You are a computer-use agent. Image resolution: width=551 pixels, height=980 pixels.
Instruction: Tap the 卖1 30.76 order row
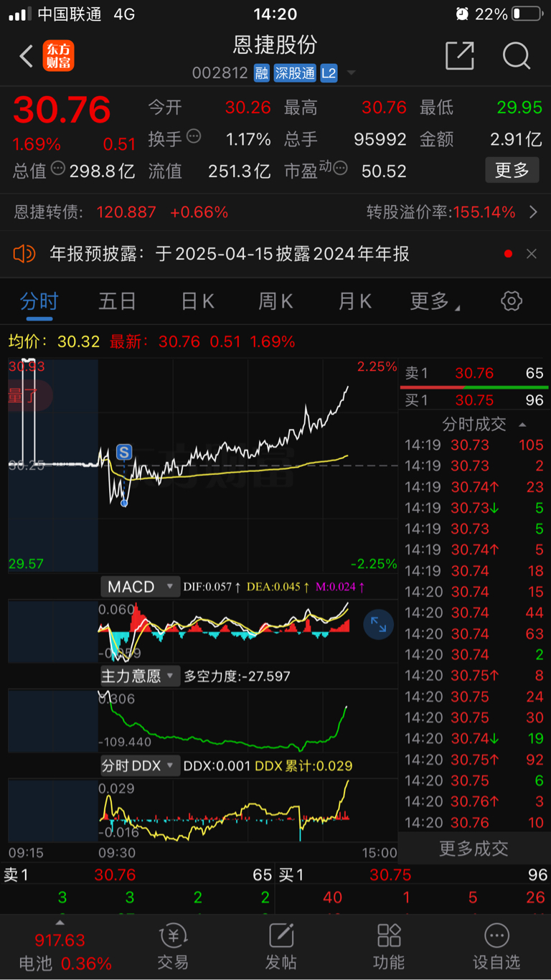(x=474, y=373)
